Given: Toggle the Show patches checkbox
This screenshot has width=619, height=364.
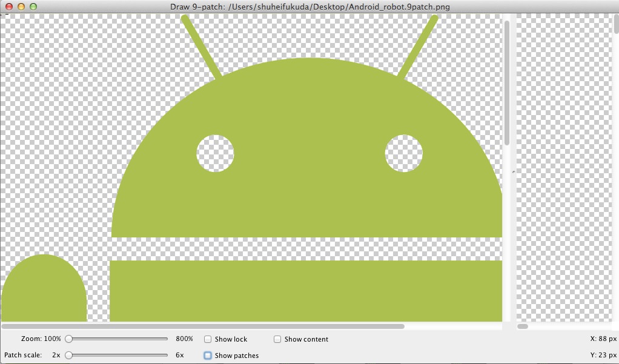Looking at the screenshot, I should point(208,356).
